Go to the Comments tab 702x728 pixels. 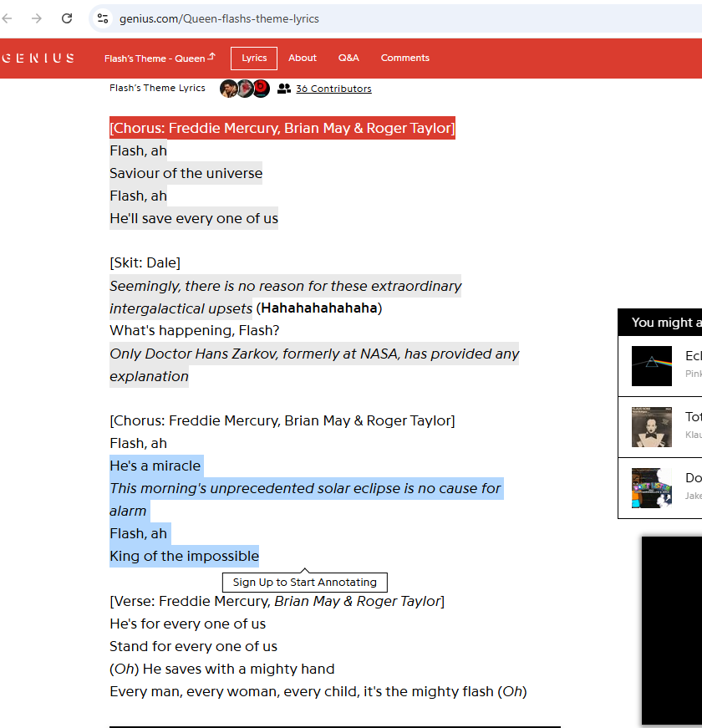point(404,58)
